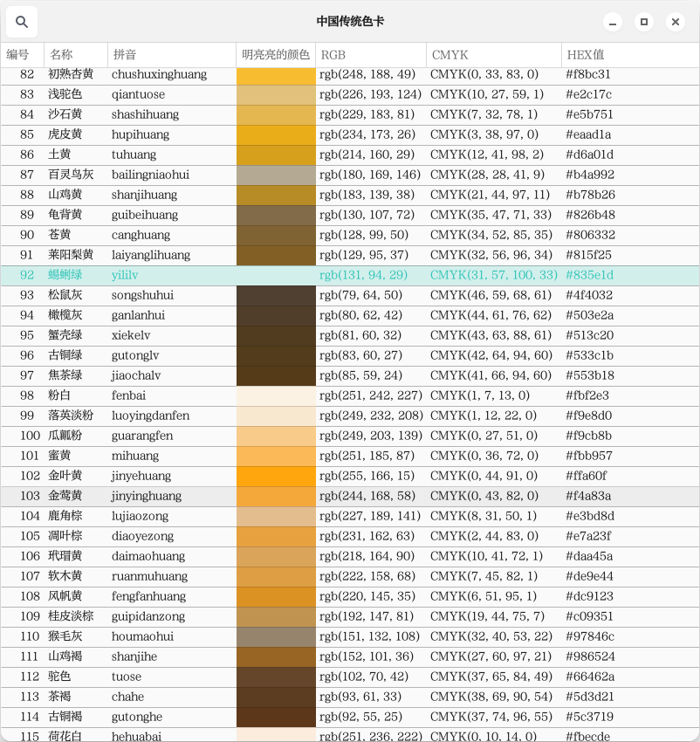Click pinyin cell shanjihuang
This screenshot has width=700, height=742.
pyautogui.click(x=144, y=195)
